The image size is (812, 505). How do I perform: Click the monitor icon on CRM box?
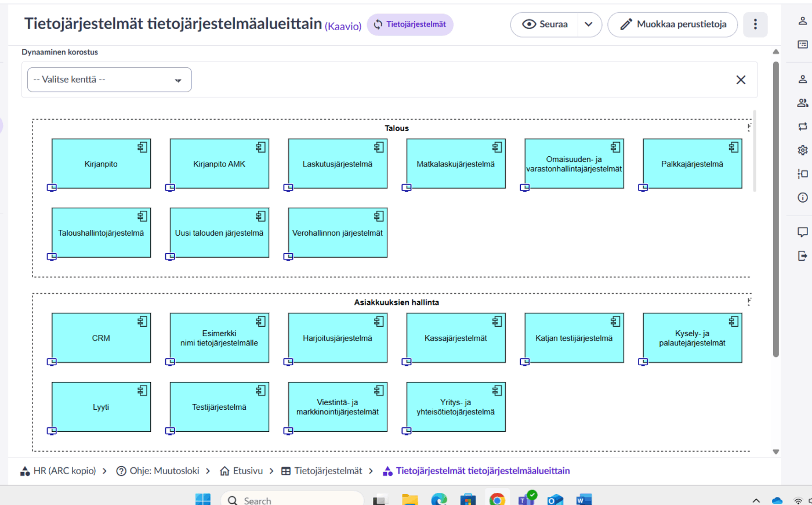(52, 362)
